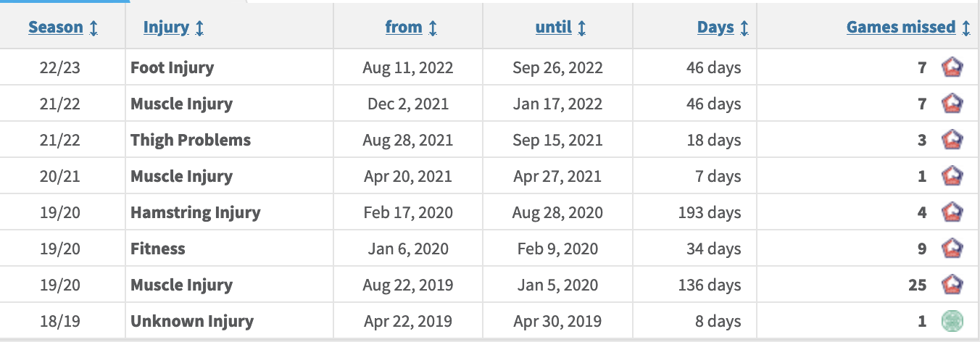980x342 pixels.
Task: Click club crest in Thigh Problems row
Action: [x=952, y=141]
